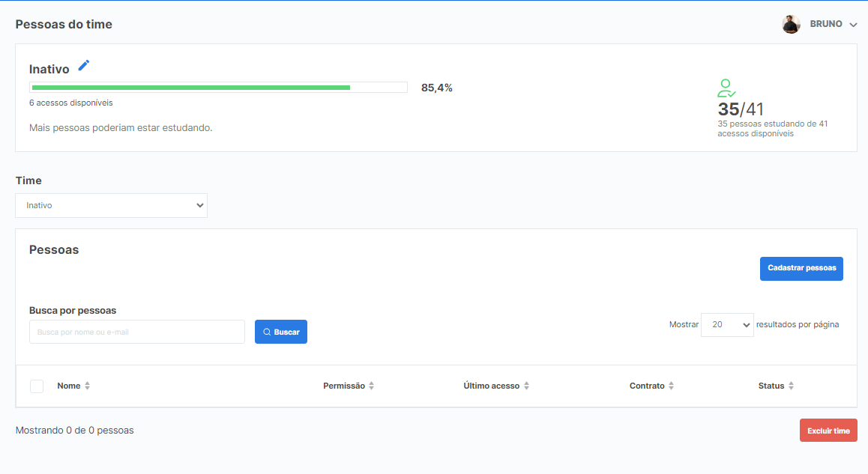Expand the BRUNO user menu chevron
The height and width of the screenshot is (474, 868).
pyautogui.click(x=853, y=25)
